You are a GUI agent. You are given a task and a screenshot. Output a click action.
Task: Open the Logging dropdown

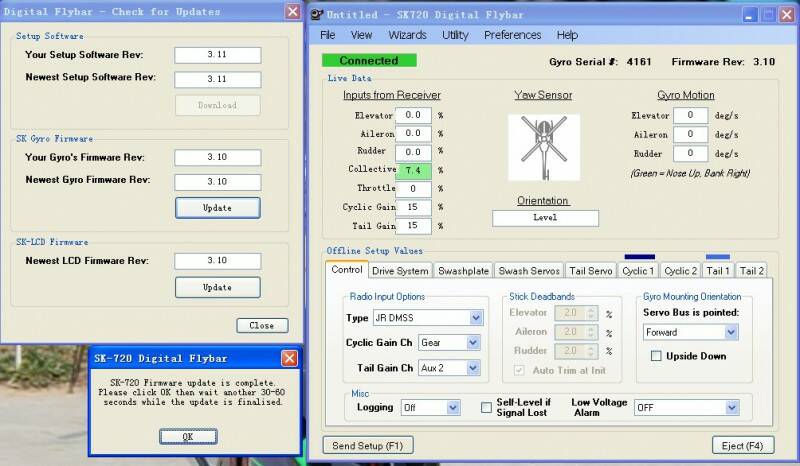431,407
